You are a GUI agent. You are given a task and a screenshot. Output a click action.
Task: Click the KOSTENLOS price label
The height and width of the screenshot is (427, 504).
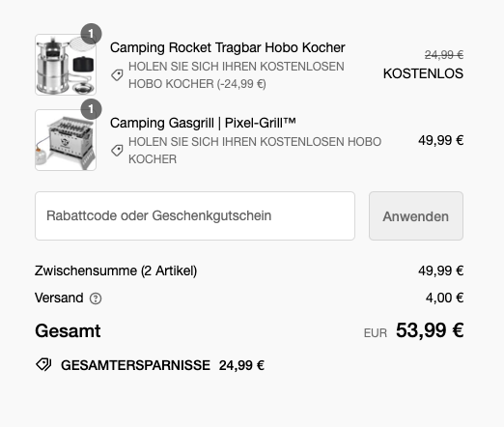click(423, 73)
